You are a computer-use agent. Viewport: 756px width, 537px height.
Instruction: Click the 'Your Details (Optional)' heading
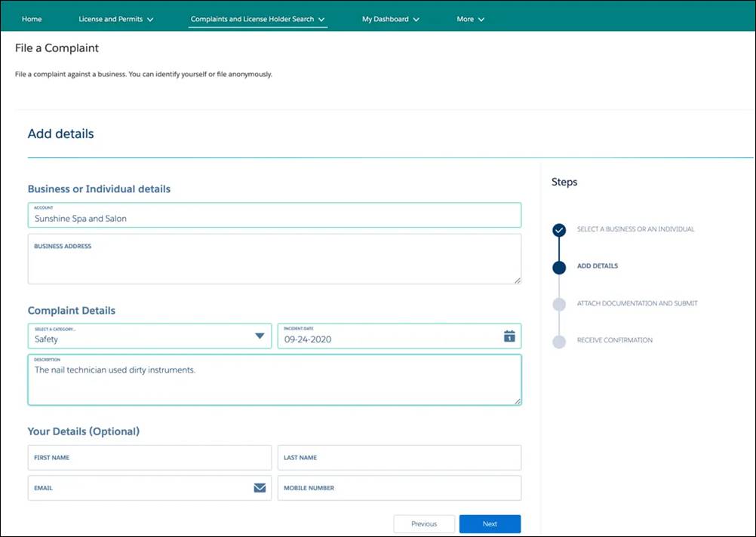(x=84, y=431)
